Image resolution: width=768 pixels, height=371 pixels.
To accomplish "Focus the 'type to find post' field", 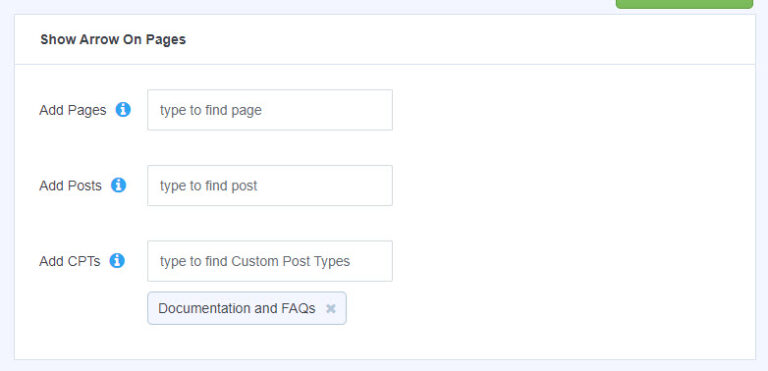I will coord(270,185).
